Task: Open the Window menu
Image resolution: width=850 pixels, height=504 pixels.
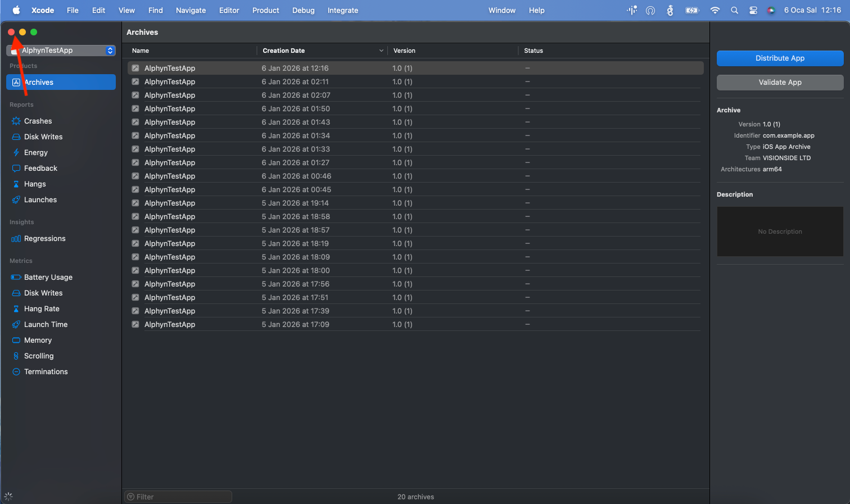Action: [x=502, y=10]
